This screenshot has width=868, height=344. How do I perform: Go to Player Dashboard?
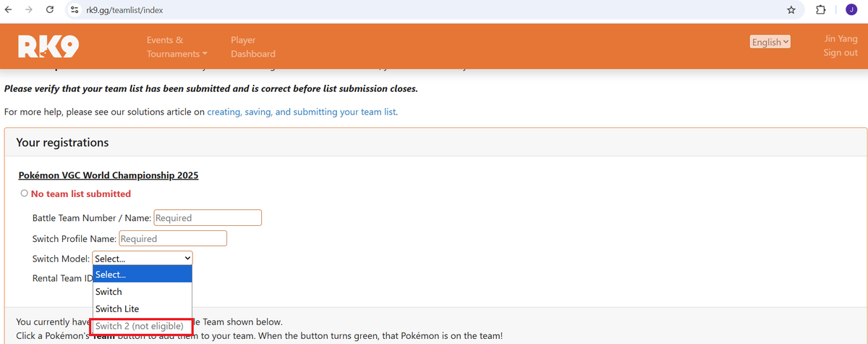[x=252, y=46]
